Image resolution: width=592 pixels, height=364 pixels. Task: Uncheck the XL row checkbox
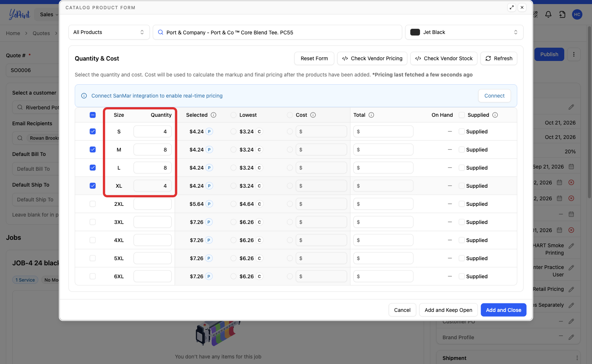click(92, 186)
